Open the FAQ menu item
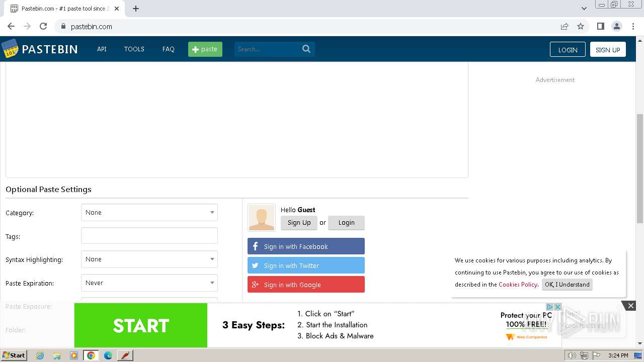644x362 pixels. point(169,49)
